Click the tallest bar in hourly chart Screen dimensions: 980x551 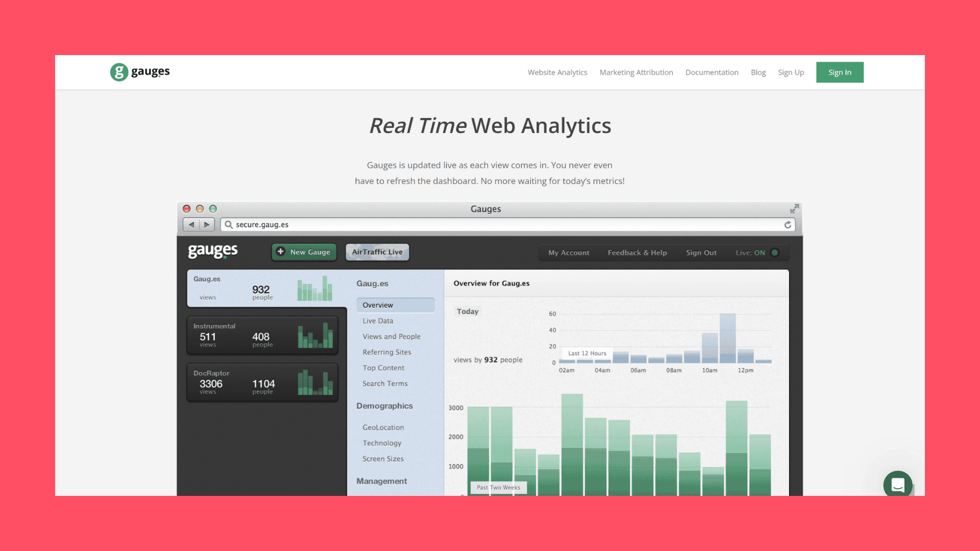click(x=727, y=338)
